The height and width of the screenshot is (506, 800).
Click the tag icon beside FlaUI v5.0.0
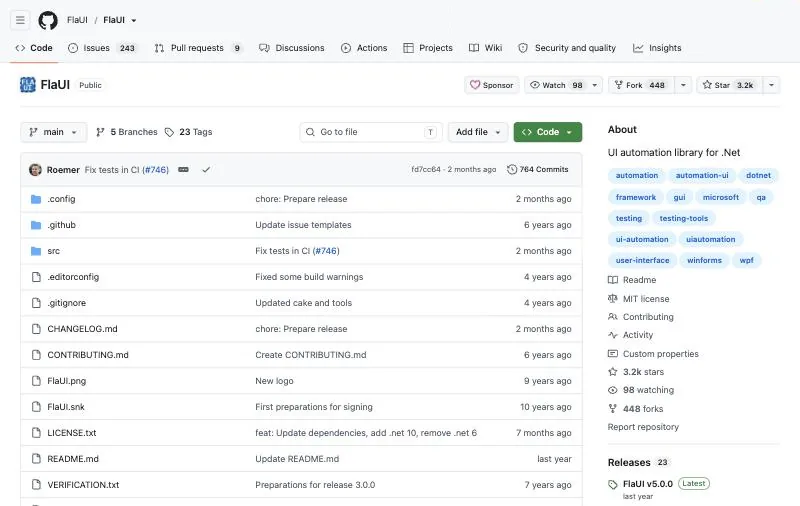(x=613, y=484)
